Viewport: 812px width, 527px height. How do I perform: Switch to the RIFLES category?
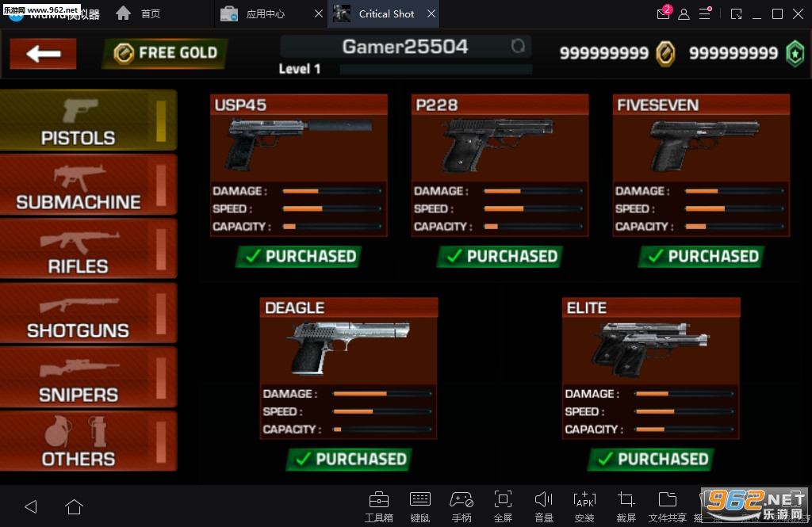pos(88,249)
